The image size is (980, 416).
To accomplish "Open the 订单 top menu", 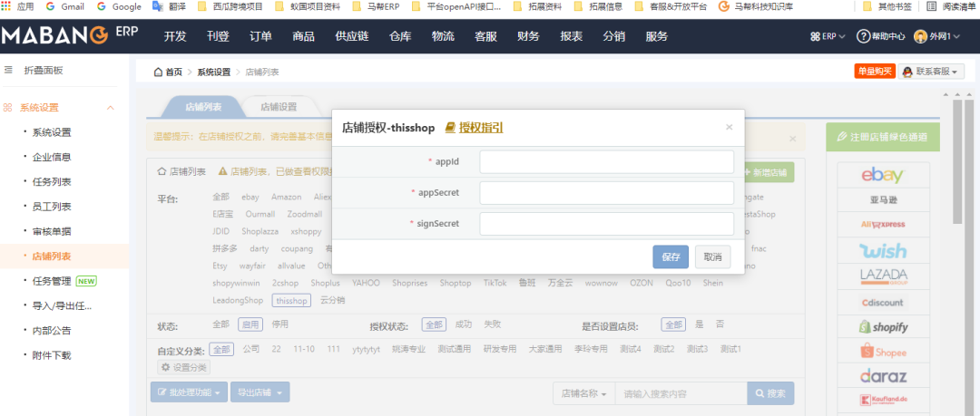I will point(260,36).
